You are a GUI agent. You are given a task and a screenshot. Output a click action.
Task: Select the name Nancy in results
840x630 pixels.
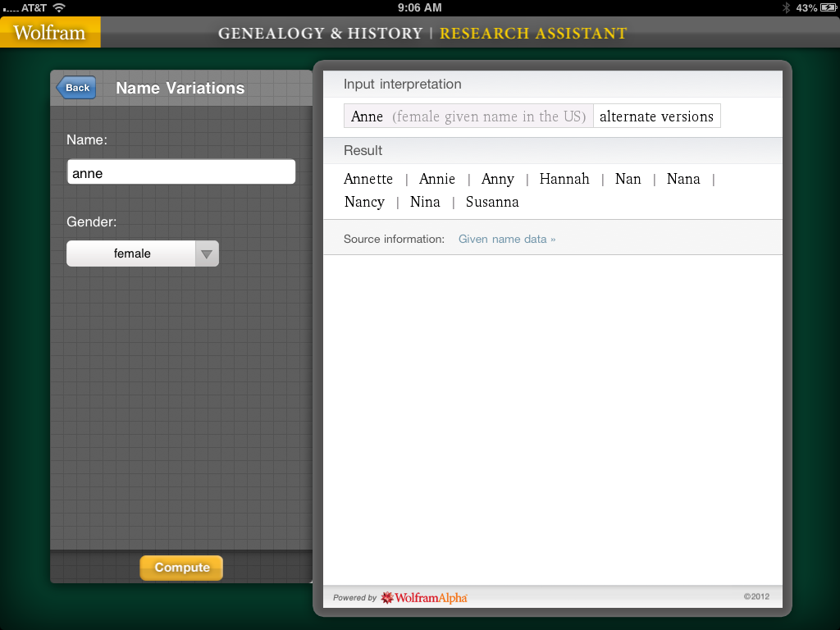[x=364, y=202]
